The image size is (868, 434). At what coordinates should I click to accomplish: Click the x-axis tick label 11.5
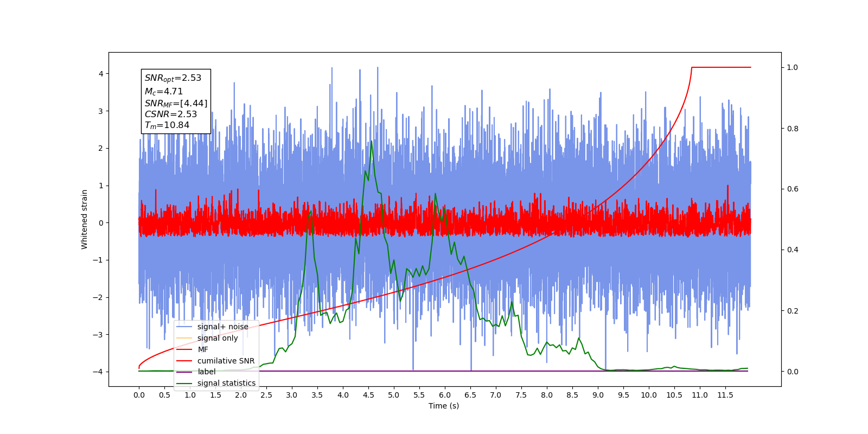coord(725,395)
